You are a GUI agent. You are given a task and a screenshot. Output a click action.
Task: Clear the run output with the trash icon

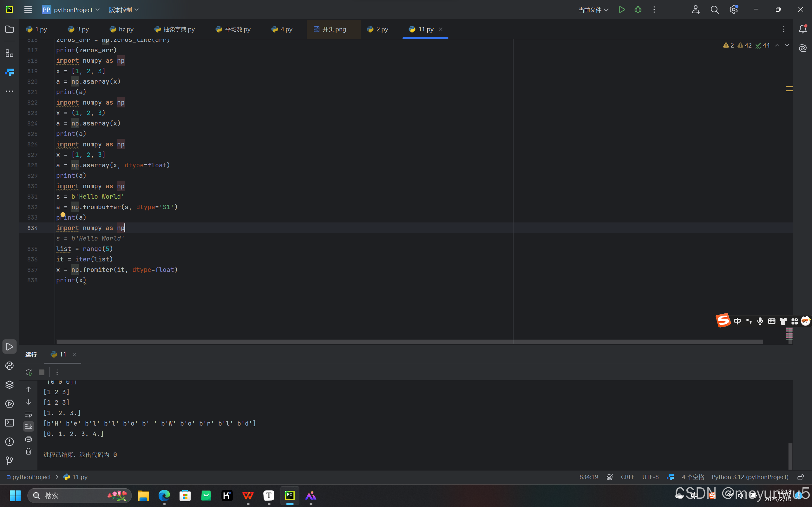29,451
